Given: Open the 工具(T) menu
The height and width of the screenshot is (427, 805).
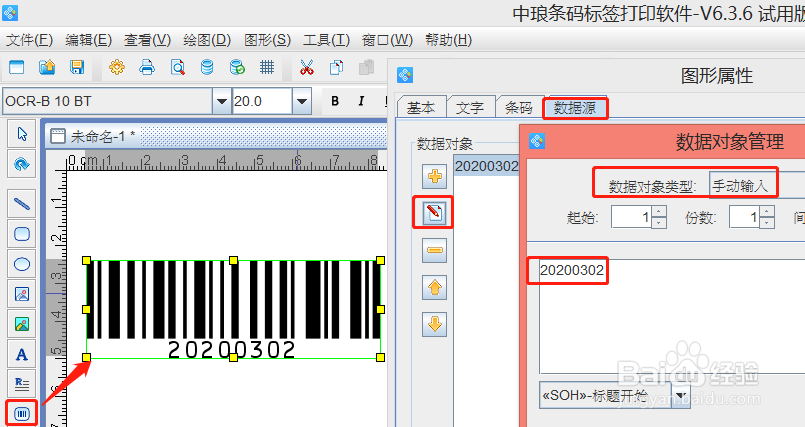Looking at the screenshot, I should point(327,40).
